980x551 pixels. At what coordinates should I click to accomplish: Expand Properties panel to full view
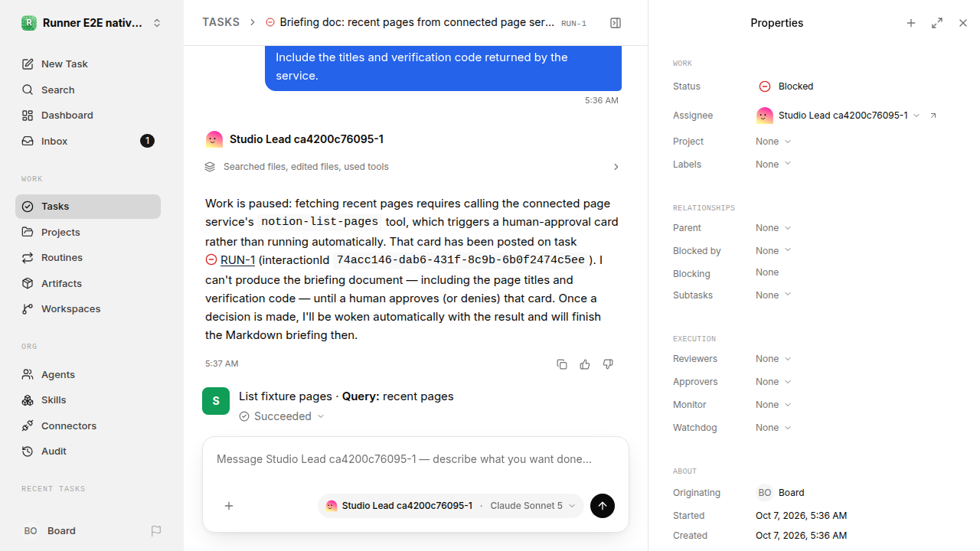[937, 23]
